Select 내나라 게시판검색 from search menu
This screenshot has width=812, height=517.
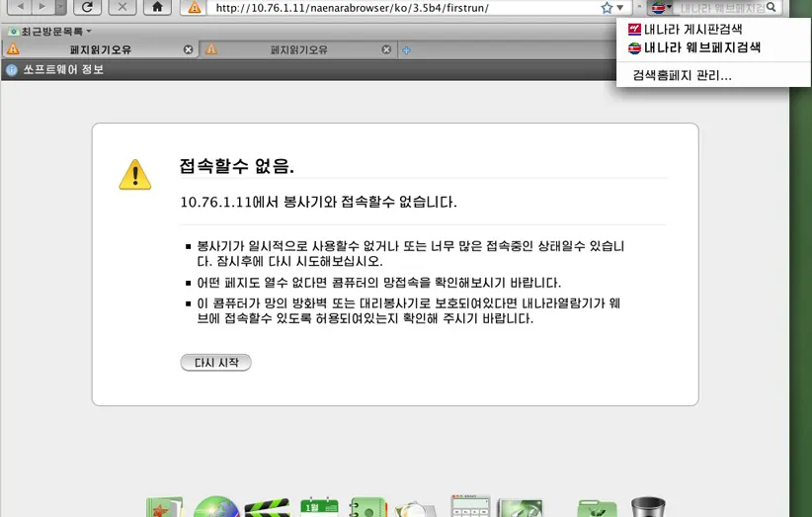[x=691, y=30]
